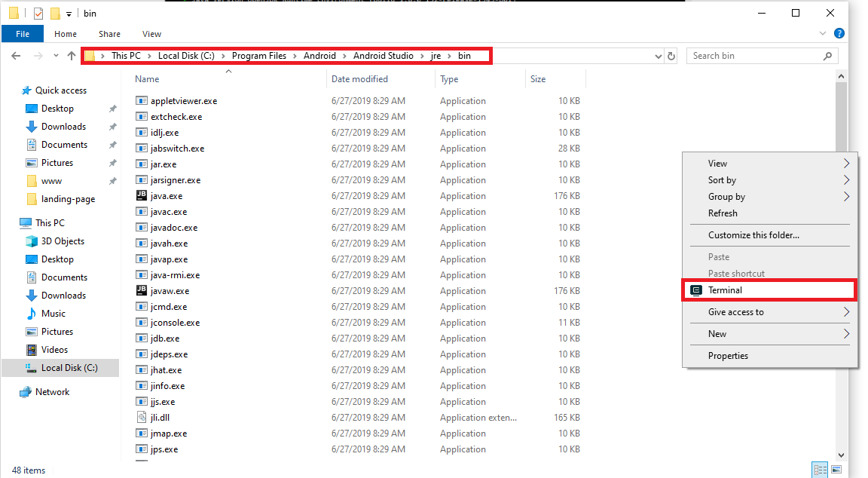The image size is (868, 478).
Task: Click the new folder icon in title bar
Action: pyautogui.click(x=55, y=14)
